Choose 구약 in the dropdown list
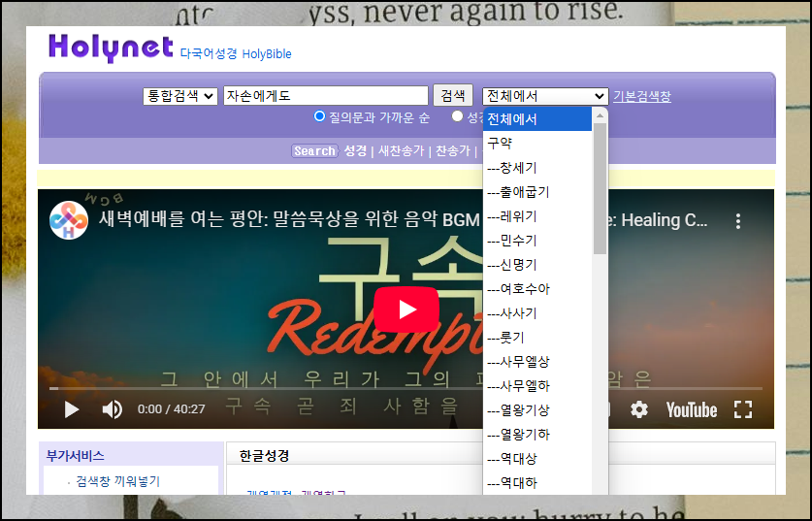812x521 pixels. pos(537,144)
